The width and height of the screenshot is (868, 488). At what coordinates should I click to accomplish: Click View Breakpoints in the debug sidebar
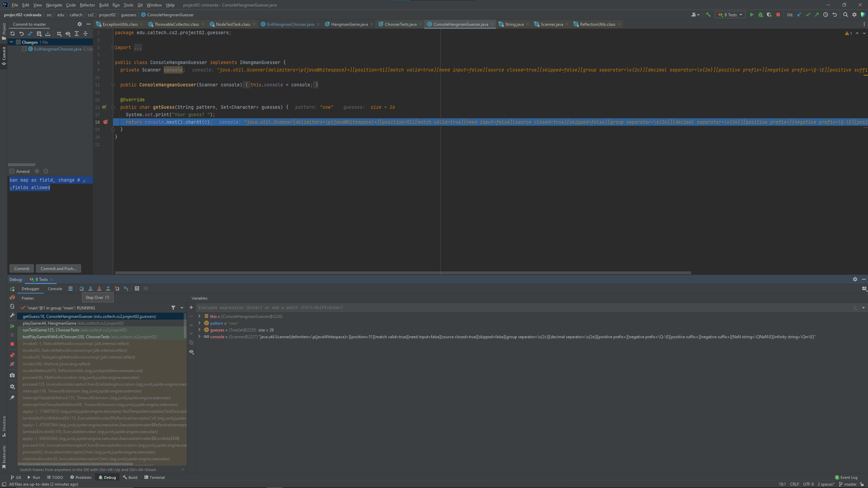click(12, 355)
